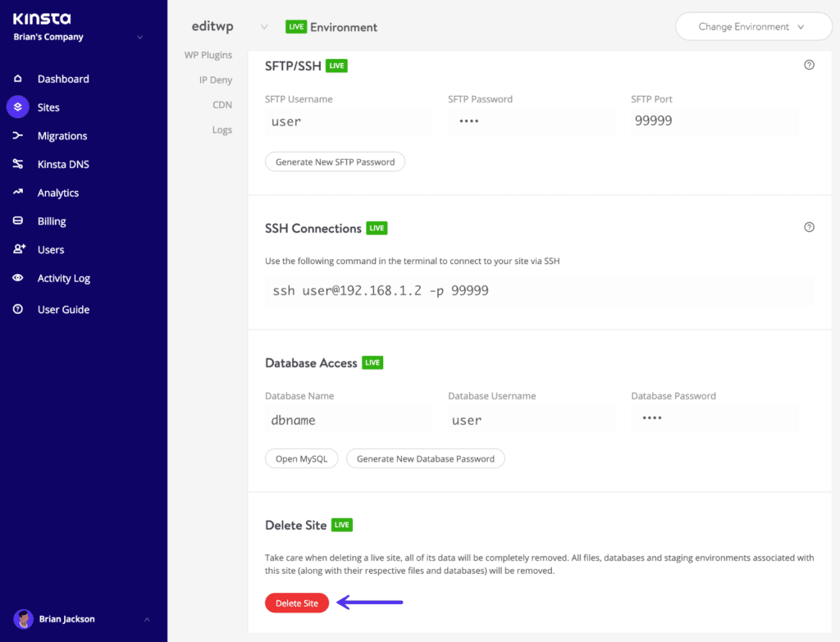Click the Sites layers icon
The image size is (840, 642).
(x=17, y=107)
